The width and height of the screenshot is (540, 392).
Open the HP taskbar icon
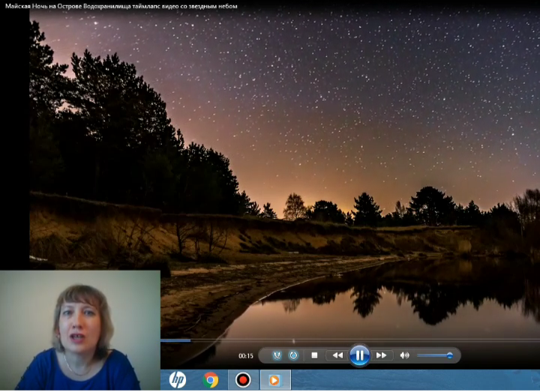[177, 380]
